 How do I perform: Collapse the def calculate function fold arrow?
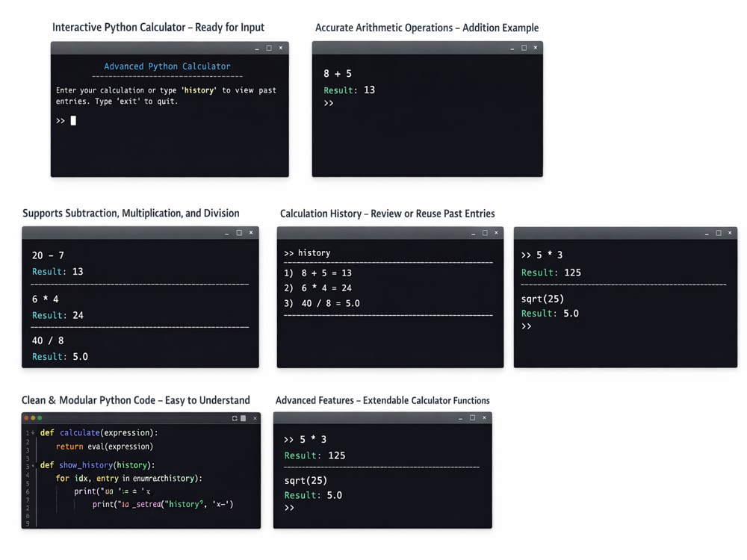(x=33, y=433)
